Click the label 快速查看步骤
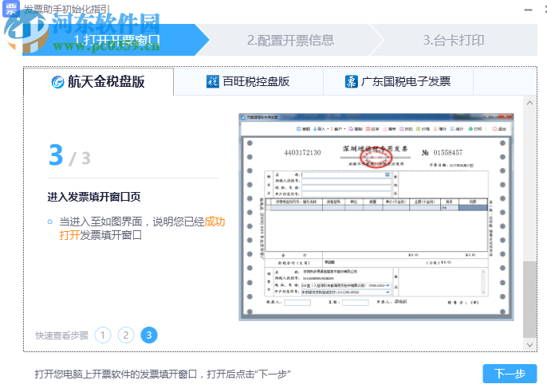 point(61,335)
